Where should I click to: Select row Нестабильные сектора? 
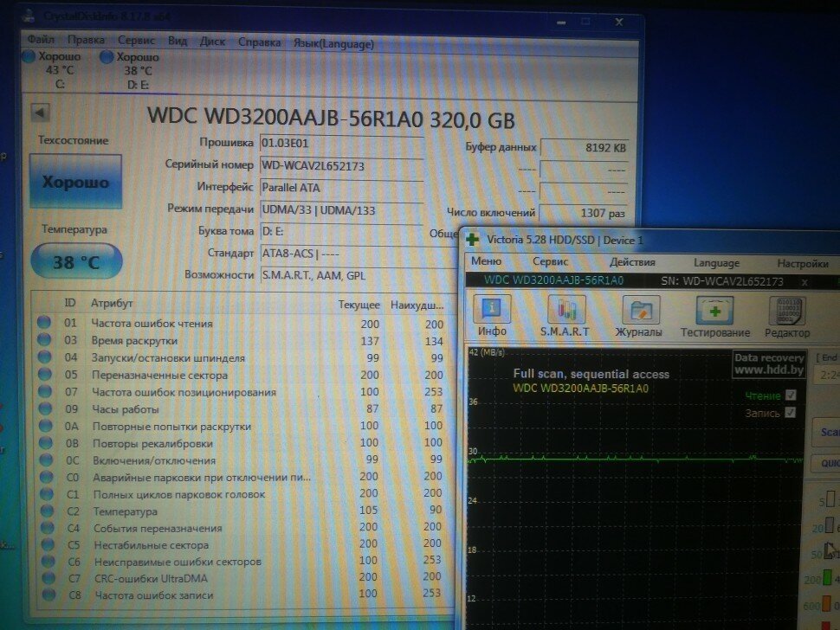pos(243,545)
